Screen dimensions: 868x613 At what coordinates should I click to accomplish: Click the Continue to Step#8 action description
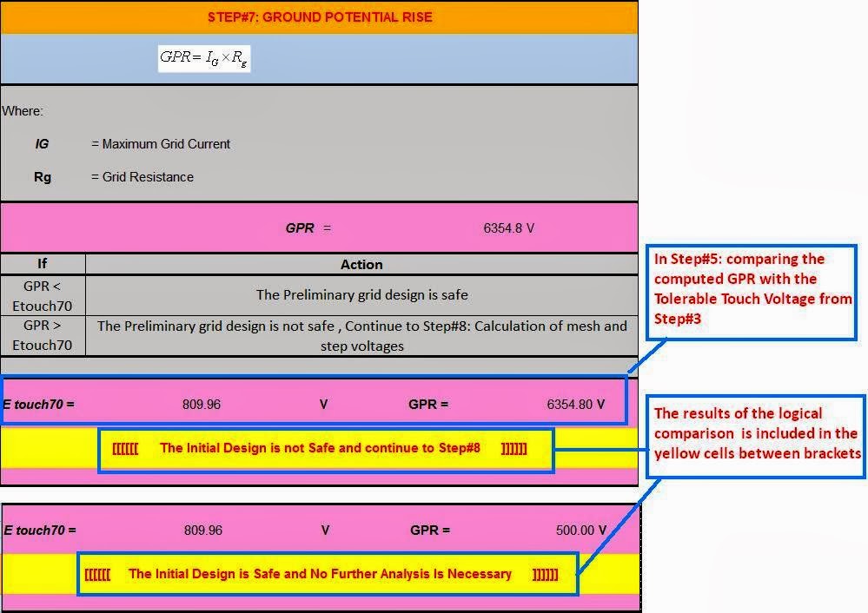(x=361, y=336)
